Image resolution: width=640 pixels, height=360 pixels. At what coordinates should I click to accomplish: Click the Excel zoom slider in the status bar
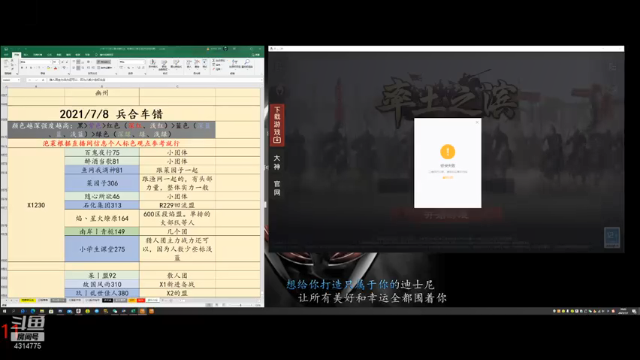click(x=240, y=305)
